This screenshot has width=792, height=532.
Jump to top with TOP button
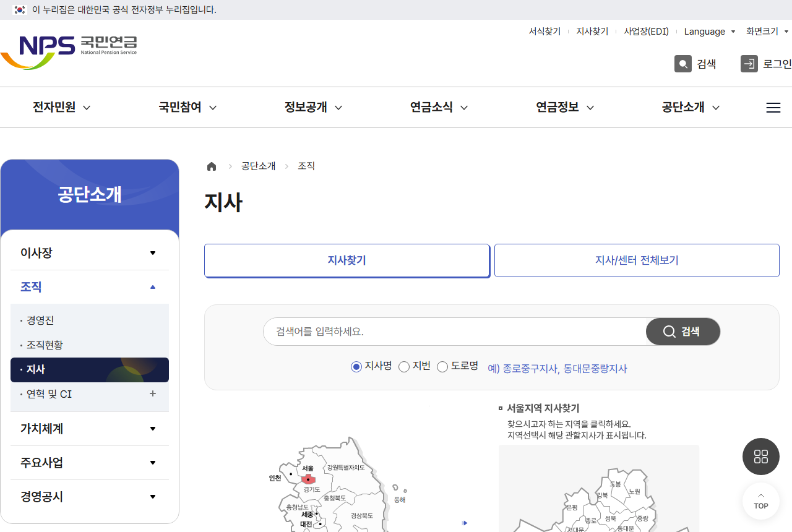click(761, 501)
